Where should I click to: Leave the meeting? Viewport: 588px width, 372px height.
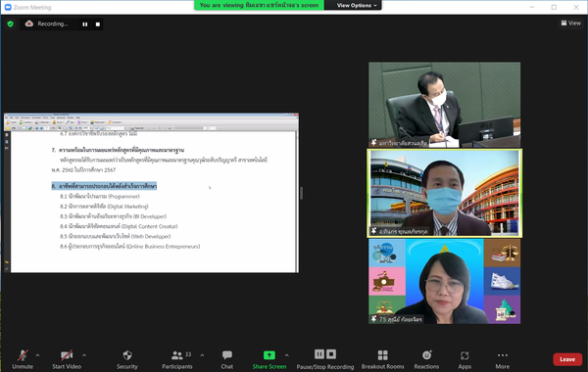click(x=567, y=359)
